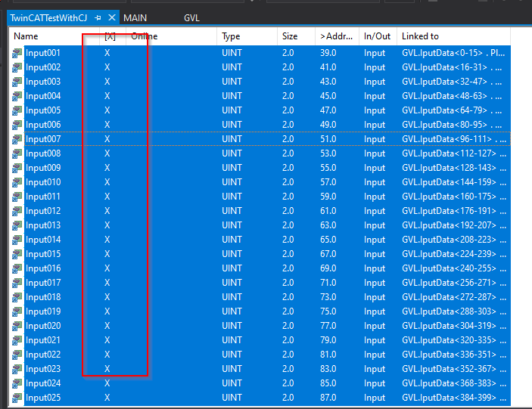The height and width of the screenshot is (409, 532).
Task: Close the TwinCATTestWithCJ tab
Action: click(x=112, y=17)
